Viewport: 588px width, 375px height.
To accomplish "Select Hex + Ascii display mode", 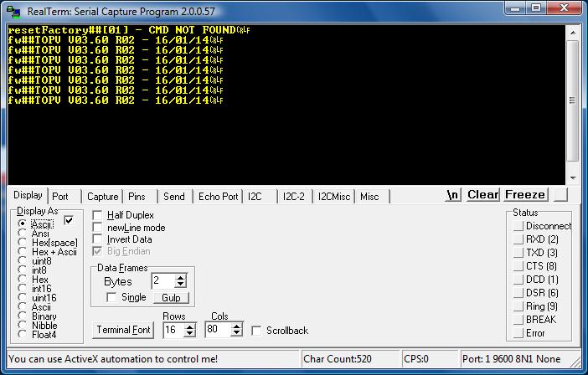I will [x=22, y=251].
